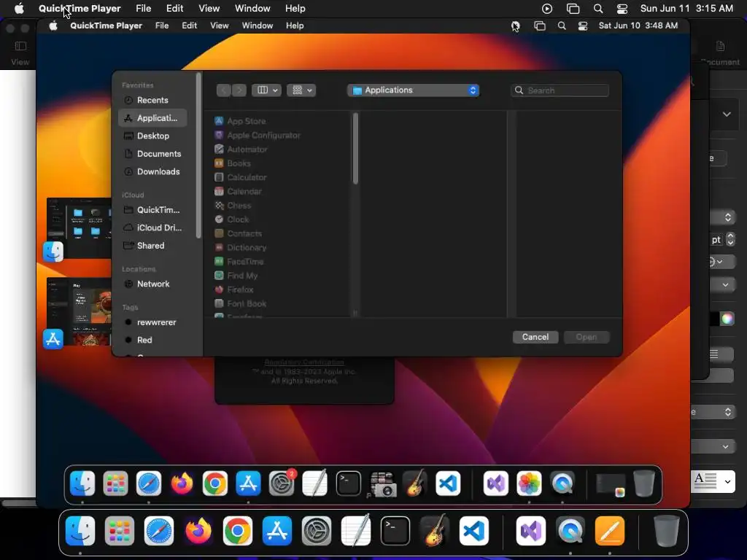Click the forward arrow in the file dialog
This screenshot has width=747, height=560.
click(x=239, y=90)
